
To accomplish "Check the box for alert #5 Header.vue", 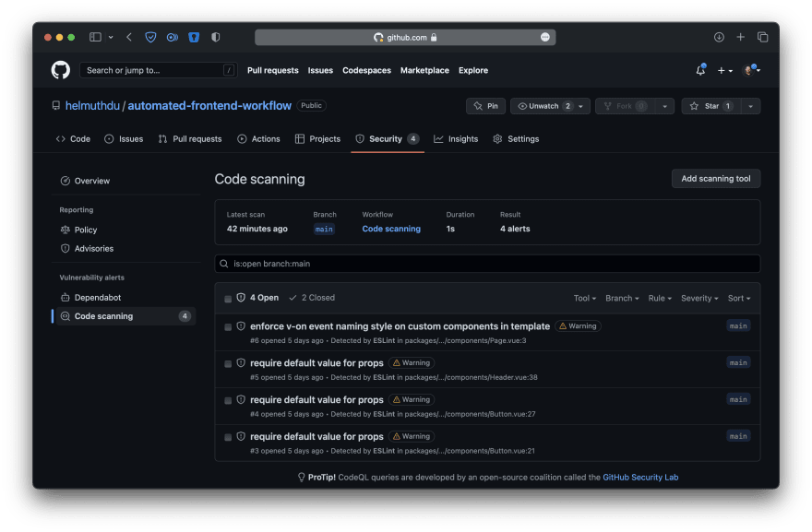I will (228, 364).
